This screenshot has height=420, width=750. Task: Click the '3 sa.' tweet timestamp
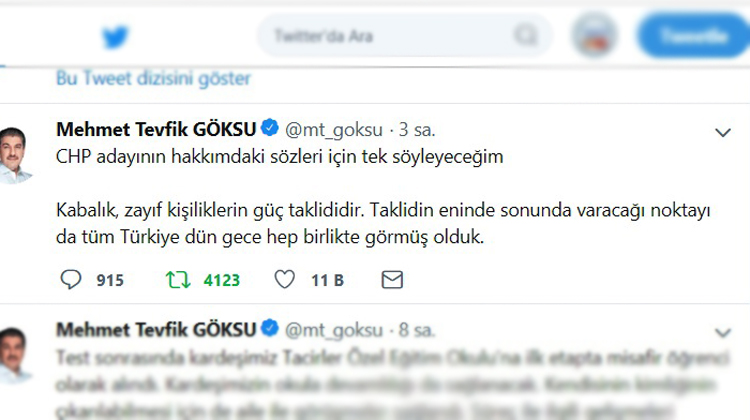point(417,130)
